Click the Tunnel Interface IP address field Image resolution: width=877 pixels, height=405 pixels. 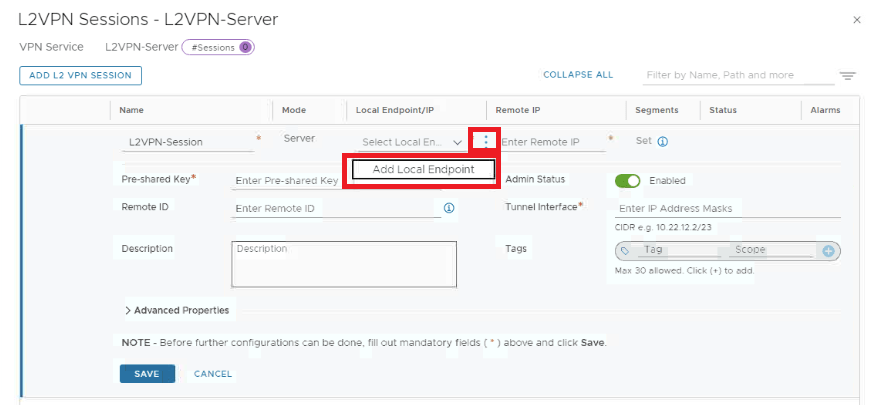[x=727, y=208]
